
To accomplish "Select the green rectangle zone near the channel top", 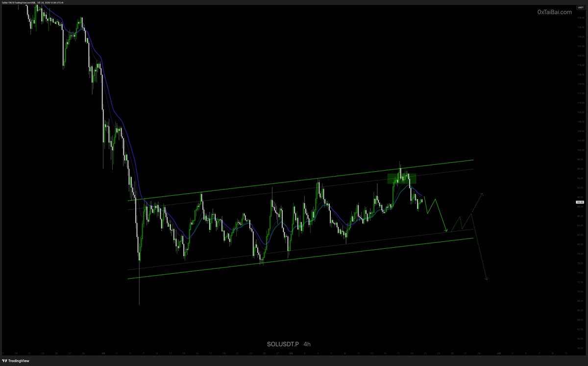I will [x=402, y=179].
